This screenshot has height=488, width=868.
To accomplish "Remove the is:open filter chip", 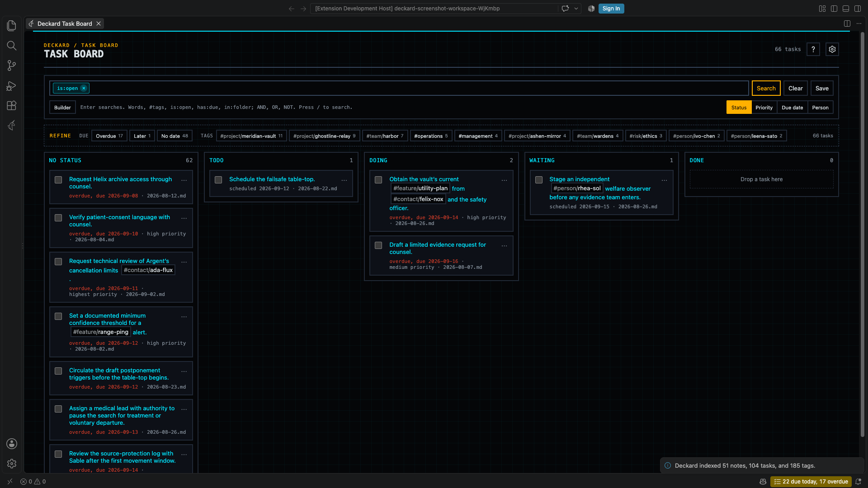I will coord(84,88).
